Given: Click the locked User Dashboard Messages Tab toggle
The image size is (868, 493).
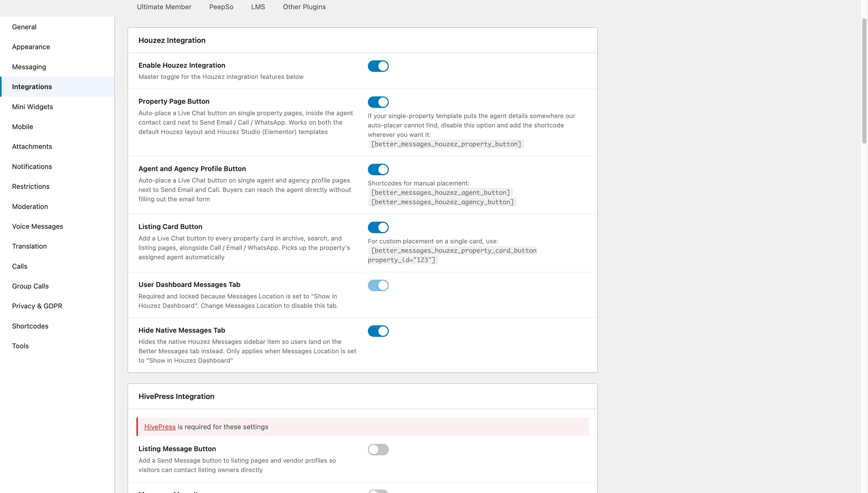Looking at the screenshot, I should 378,285.
